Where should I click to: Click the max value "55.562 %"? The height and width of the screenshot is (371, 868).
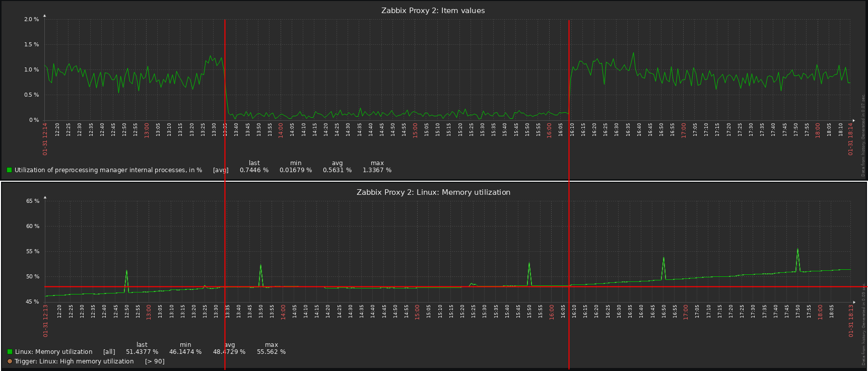[271, 352]
